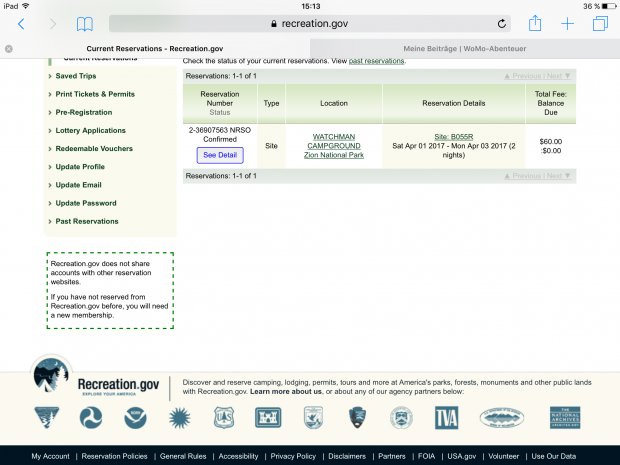This screenshot has height=465, width=620.
Task: Open Zion National Park link
Action: pyautogui.click(x=334, y=155)
